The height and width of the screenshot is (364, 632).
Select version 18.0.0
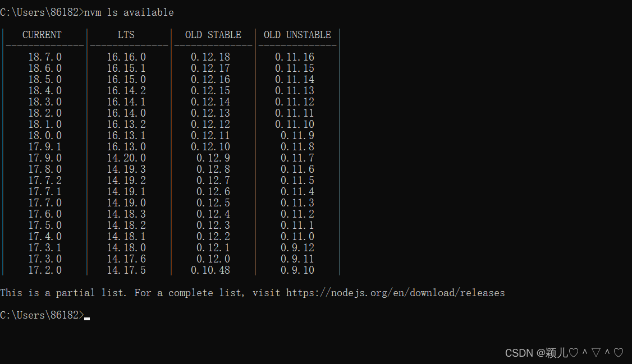point(45,136)
